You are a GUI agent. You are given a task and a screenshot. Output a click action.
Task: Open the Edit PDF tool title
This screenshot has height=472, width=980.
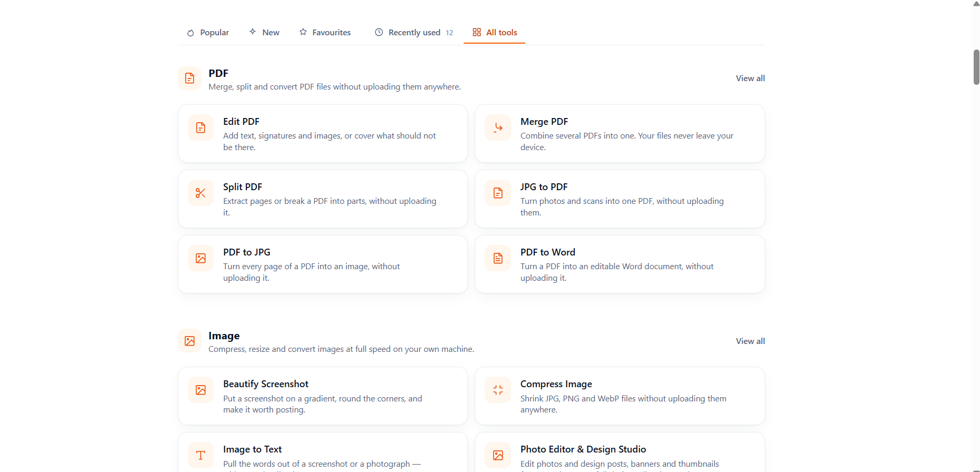click(x=241, y=122)
